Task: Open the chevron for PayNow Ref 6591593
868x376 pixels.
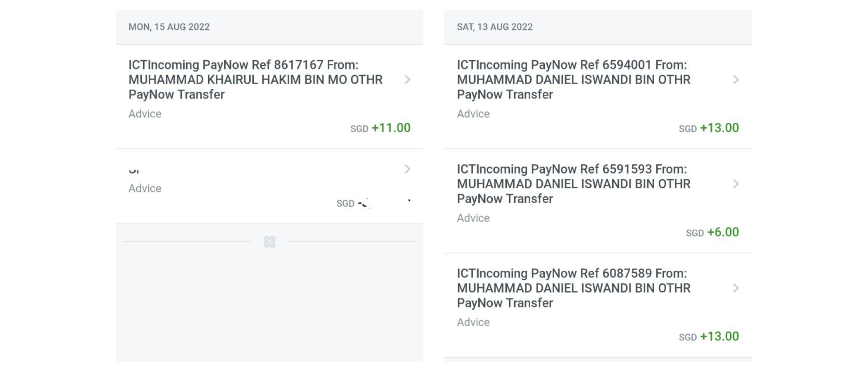Action: [736, 184]
